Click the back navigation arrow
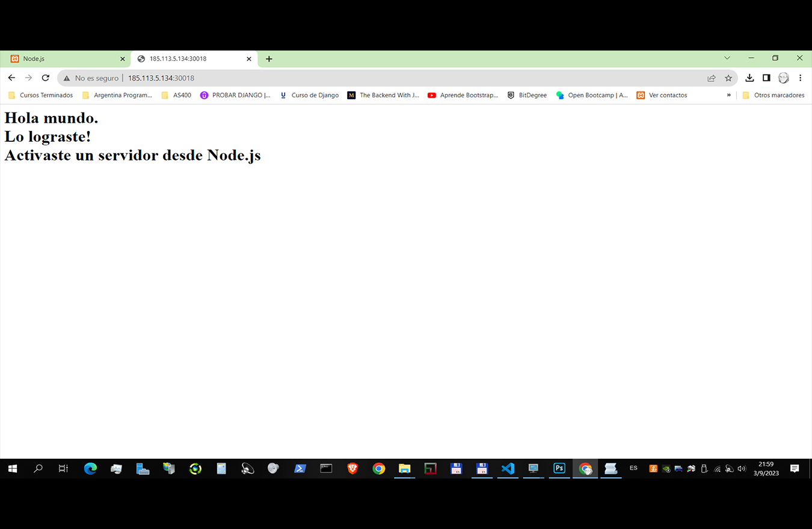Viewport: 812px width, 529px height. [x=11, y=78]
